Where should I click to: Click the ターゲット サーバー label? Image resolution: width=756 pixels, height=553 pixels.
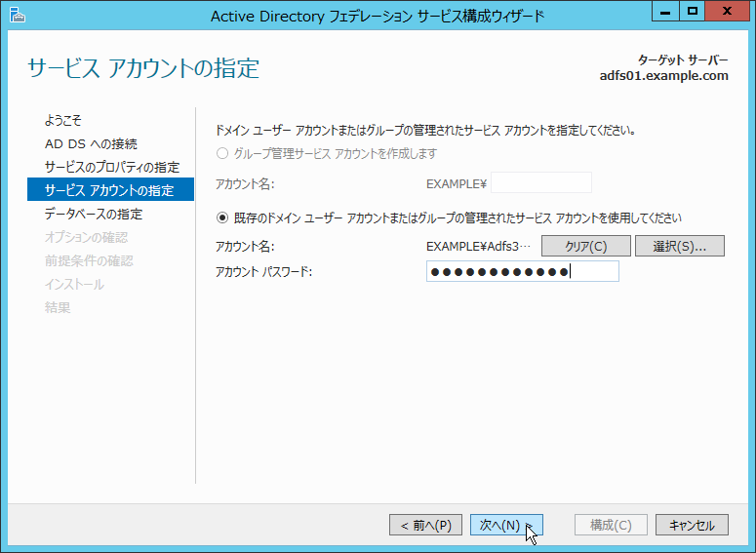[683, 60]
